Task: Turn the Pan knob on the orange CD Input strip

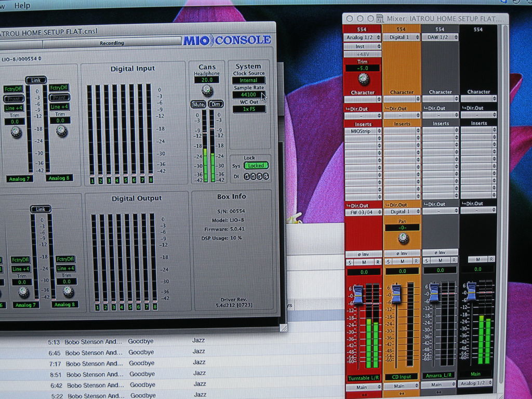Action: click(x=403, y=238)
